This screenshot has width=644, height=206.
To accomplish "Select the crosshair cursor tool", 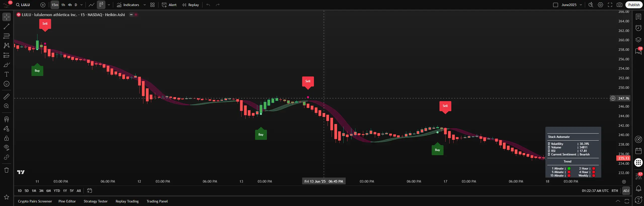I will click(7, 17).
